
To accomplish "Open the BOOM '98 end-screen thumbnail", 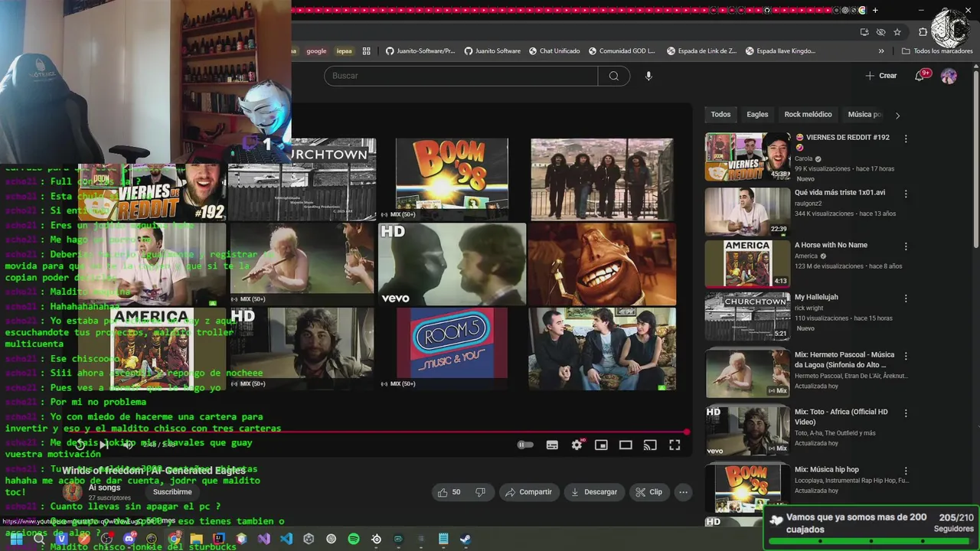I will (x=452, y=178).
